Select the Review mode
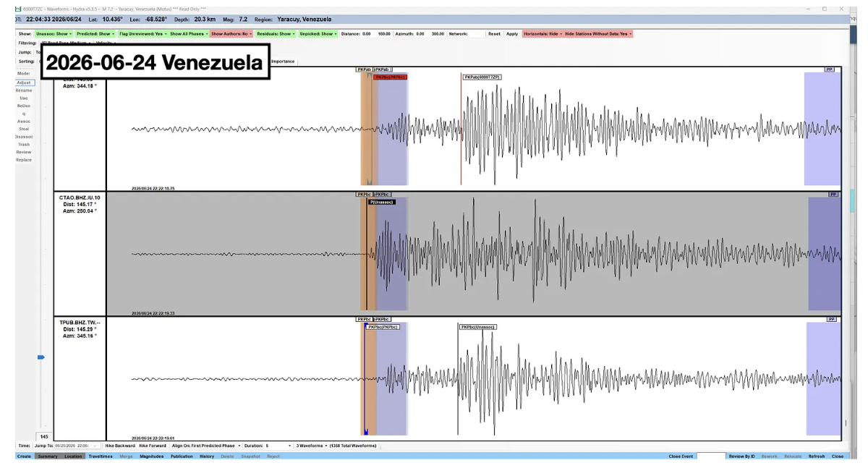868x476 pixels. (24, 153)
